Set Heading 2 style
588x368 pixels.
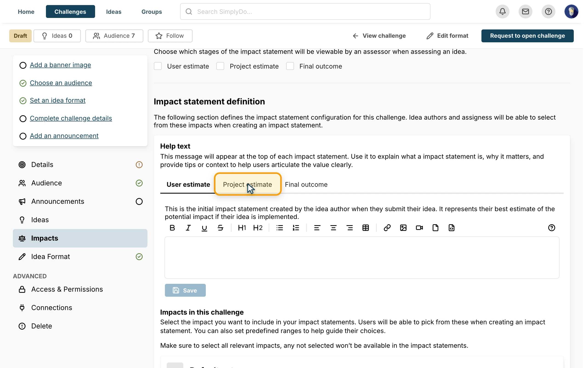pos(258,228)
